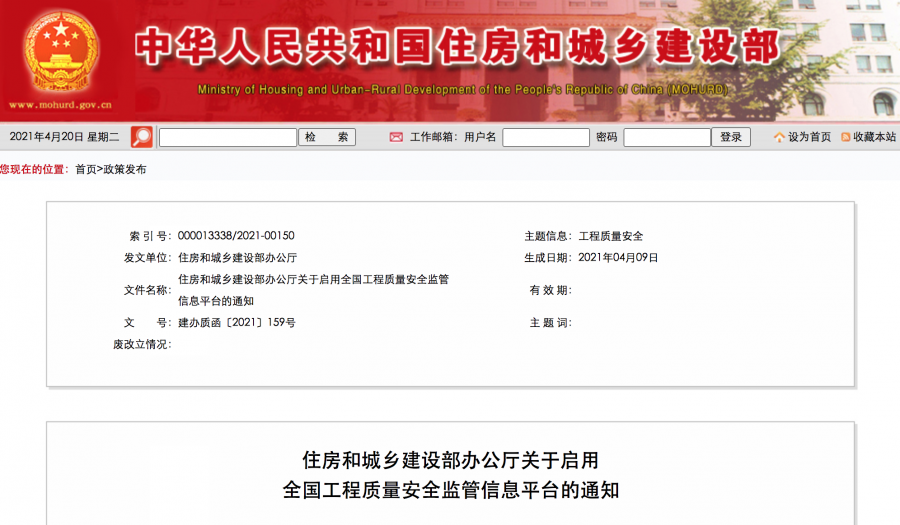Image resolution: width=900 pixels, height=525 pixels.
Task: Open the 设为首页 link
Action: point(809,137)
